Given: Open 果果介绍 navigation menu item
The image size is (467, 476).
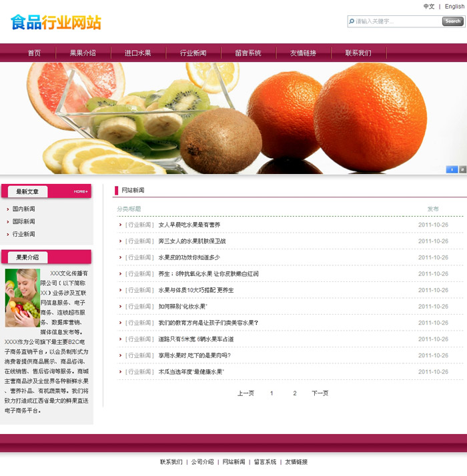Looking at the screenshot, I should [x=83, y=53].
